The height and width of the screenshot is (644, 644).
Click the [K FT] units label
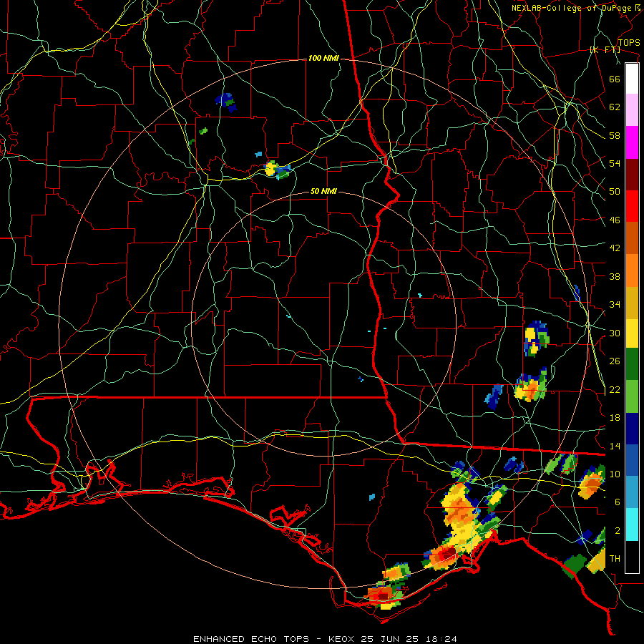[605, 50]
